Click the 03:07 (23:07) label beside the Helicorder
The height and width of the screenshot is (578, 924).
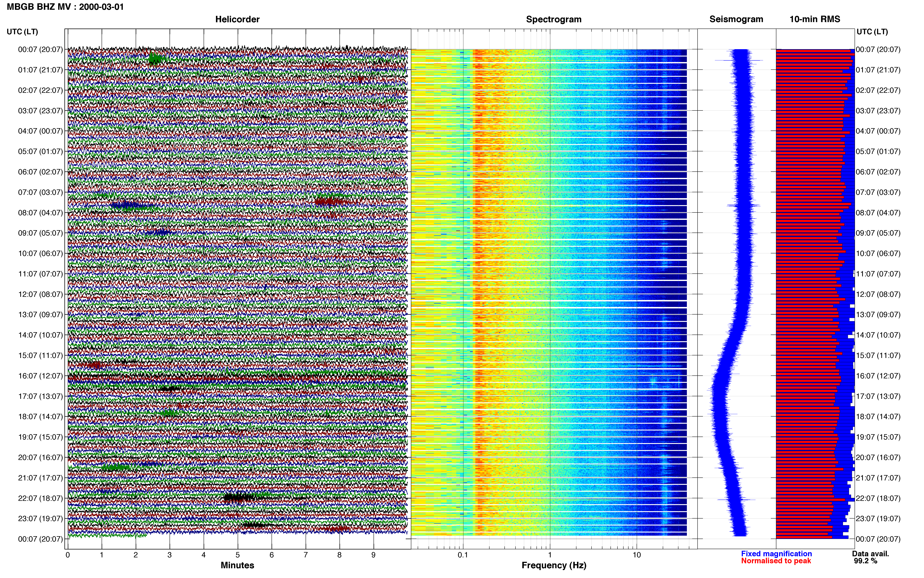coord(40,110)
